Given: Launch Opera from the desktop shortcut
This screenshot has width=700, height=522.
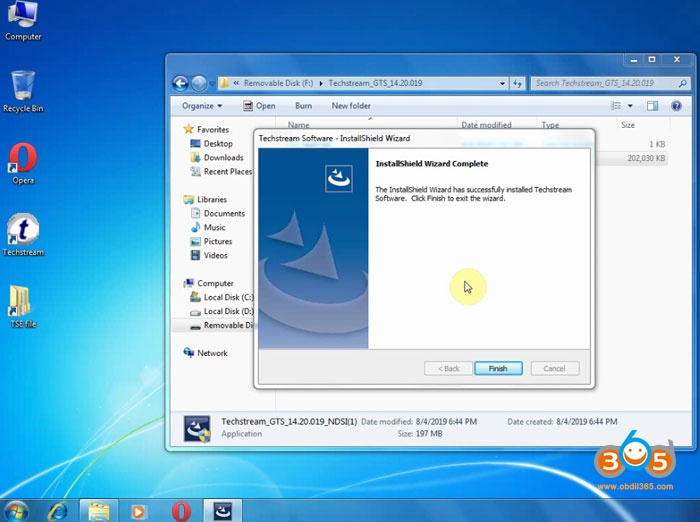Looking at the screenshot, I should tap(23, 164).
